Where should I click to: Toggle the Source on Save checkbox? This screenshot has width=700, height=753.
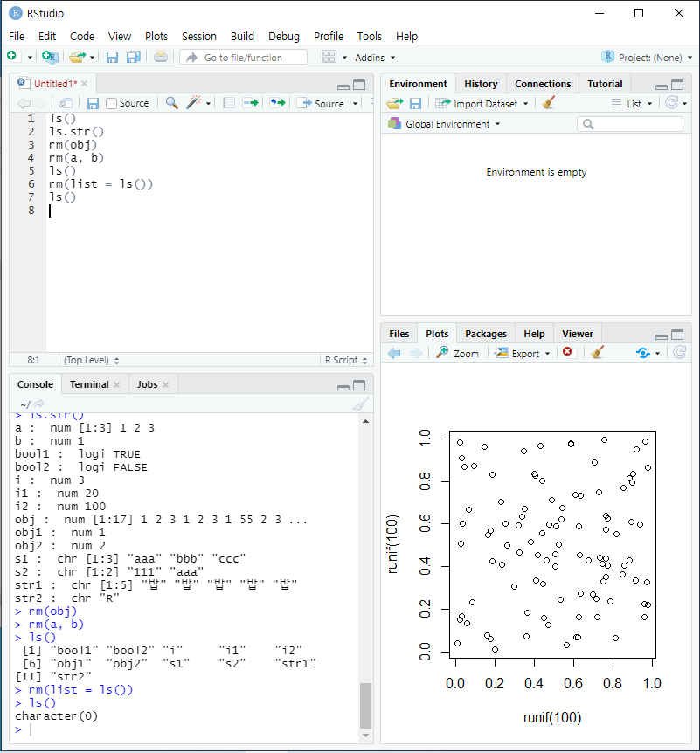(x=112, y=103)
